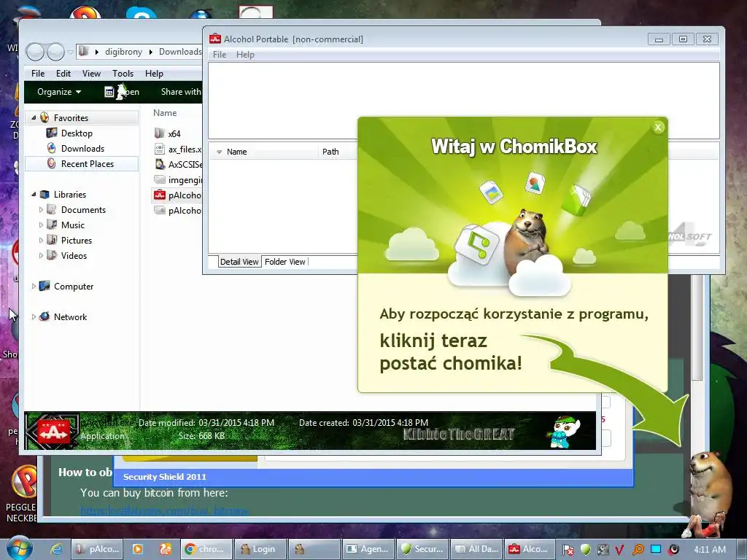This screenshot has height=560, width=747.
Task: Collapse the Libraries tree group
Action: (x=34, y=194)
